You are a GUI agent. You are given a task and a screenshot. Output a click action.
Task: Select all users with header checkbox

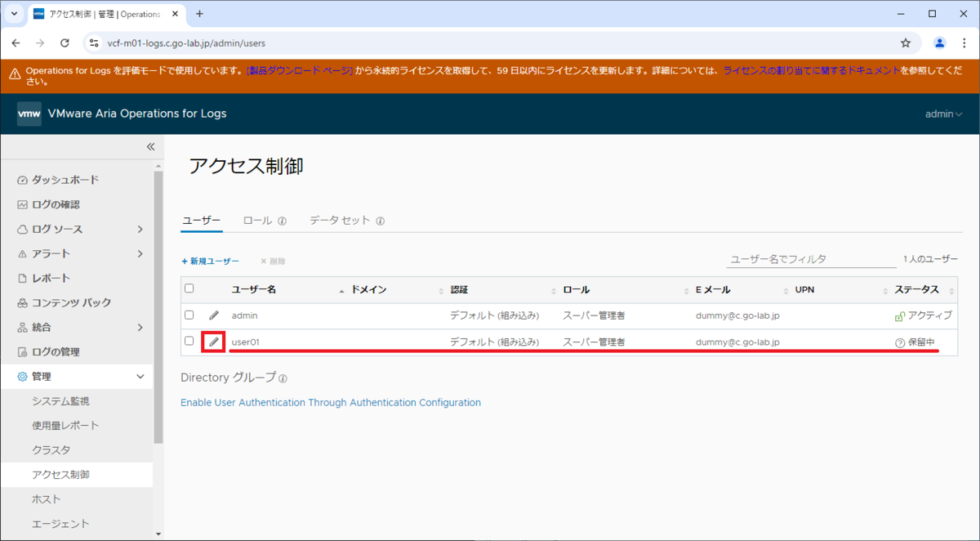189,288
